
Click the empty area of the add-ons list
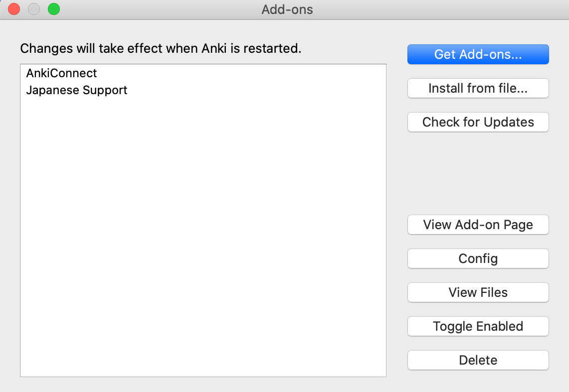[x=203, y=236]
